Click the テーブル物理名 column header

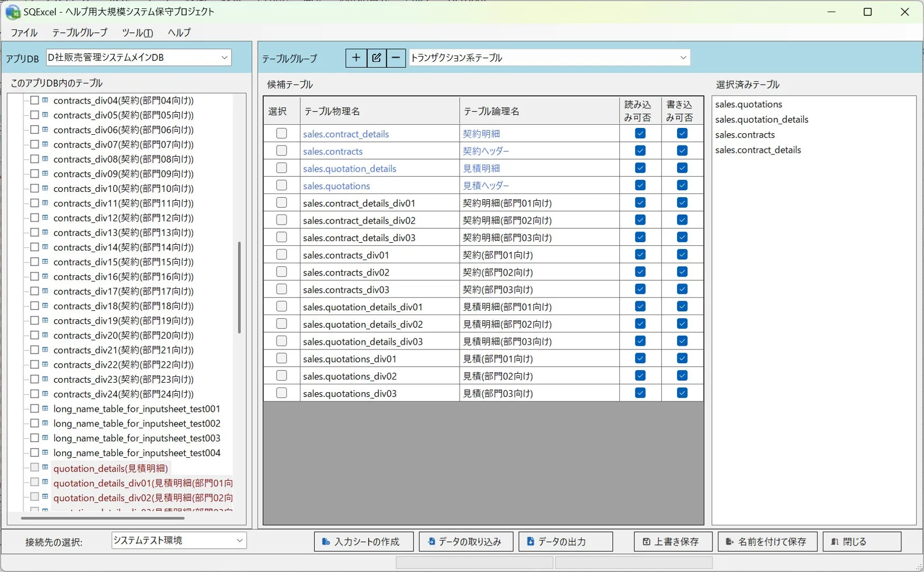click(x=380, y=111)
